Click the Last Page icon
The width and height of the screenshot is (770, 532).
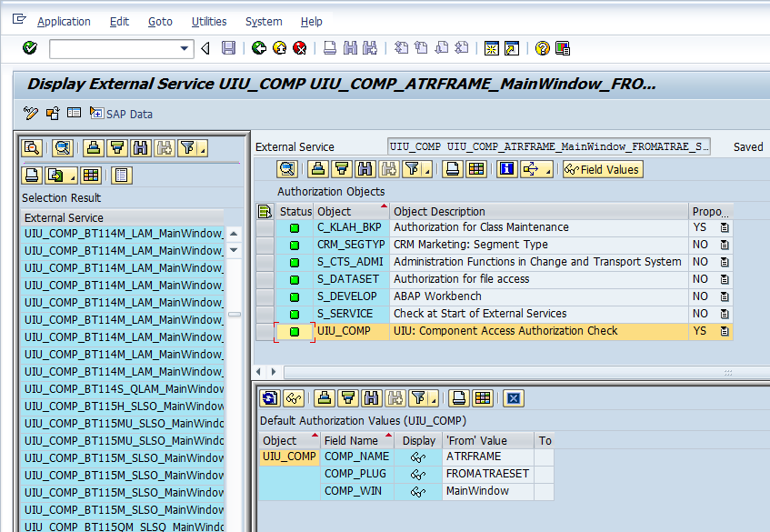462,47
